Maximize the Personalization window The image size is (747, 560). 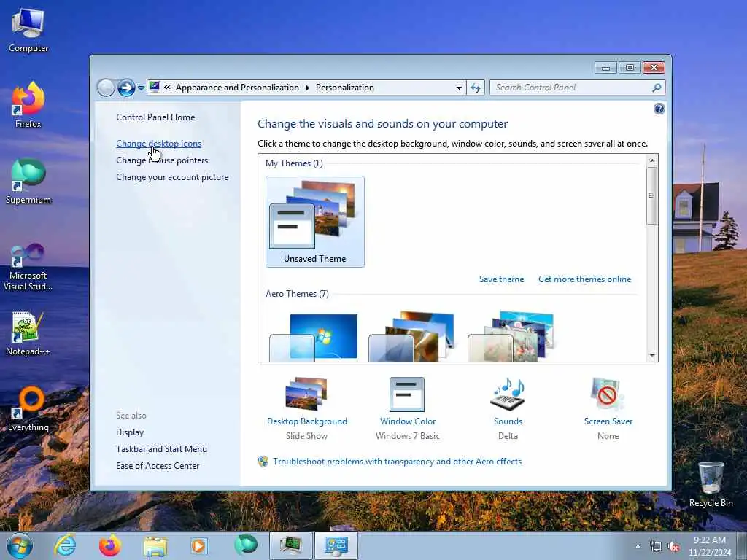point(630,68)
